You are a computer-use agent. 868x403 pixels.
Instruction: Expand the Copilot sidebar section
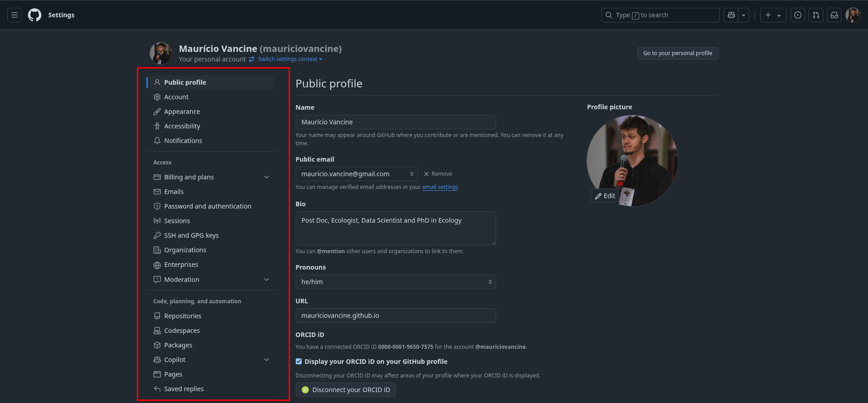tap(267, 360)
